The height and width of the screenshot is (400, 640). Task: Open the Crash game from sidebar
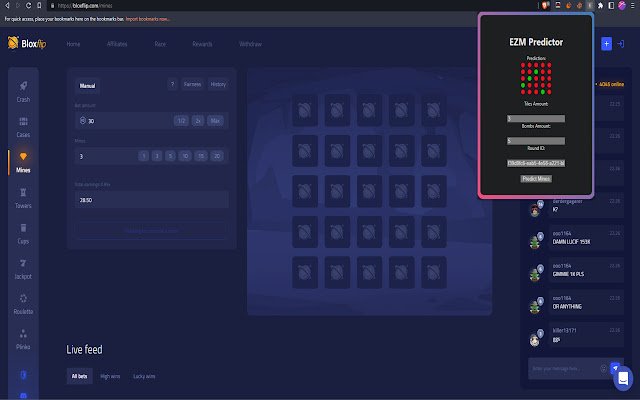(23, 92)
